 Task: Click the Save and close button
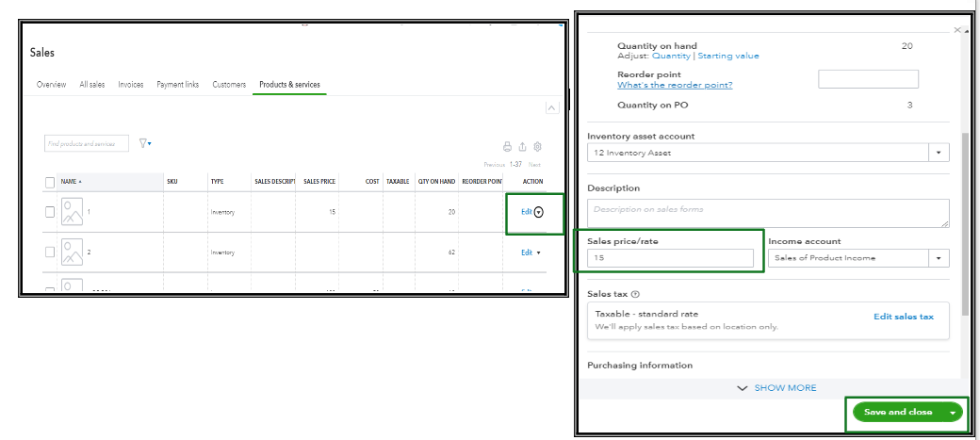tap(897, 413)
